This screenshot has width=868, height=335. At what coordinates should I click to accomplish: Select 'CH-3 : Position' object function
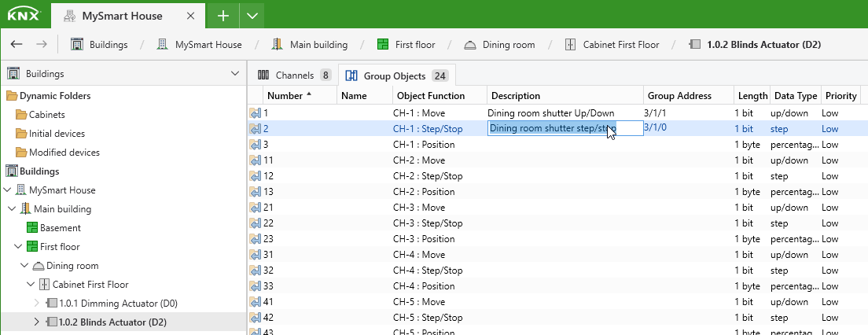tap(424, 238)
